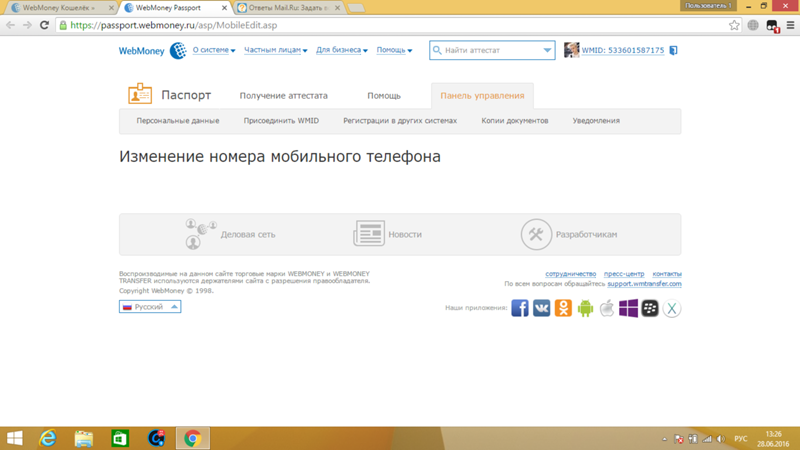Image resolution: width=800 pixels, height=450 pixels.
Task: Focus the Найти аттестат search field
Action: [x=492, y=50]
